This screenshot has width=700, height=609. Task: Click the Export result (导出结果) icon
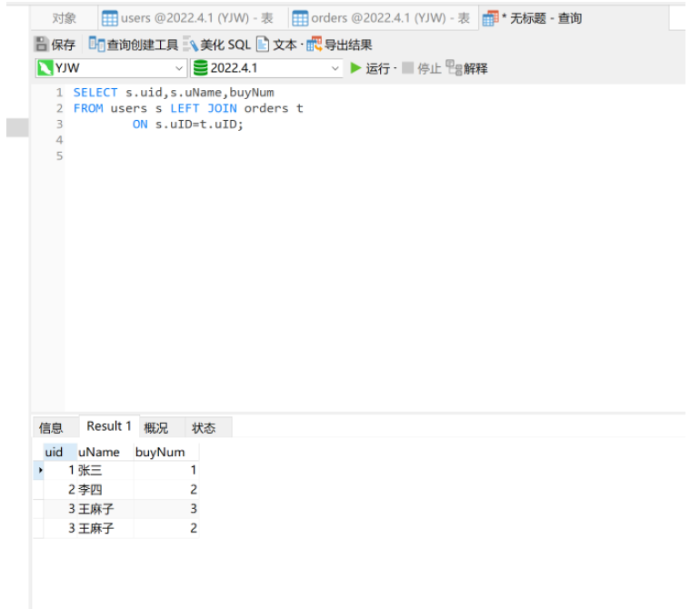coord(314,44)
